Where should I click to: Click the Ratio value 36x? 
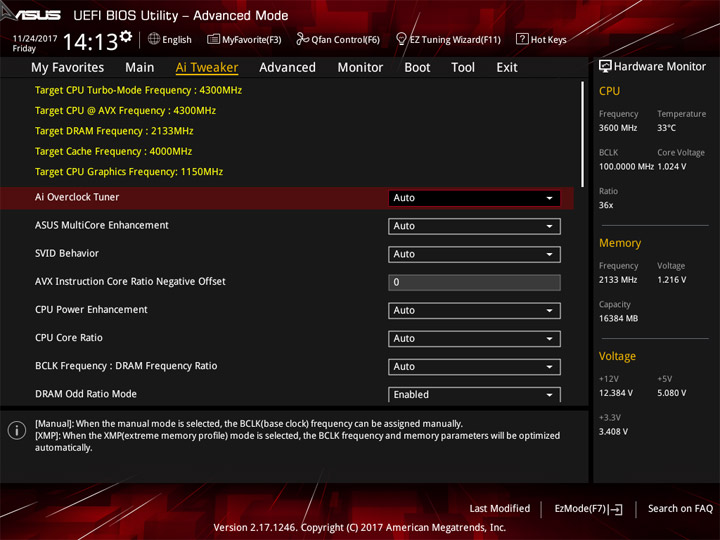click(x=606, y=205)
